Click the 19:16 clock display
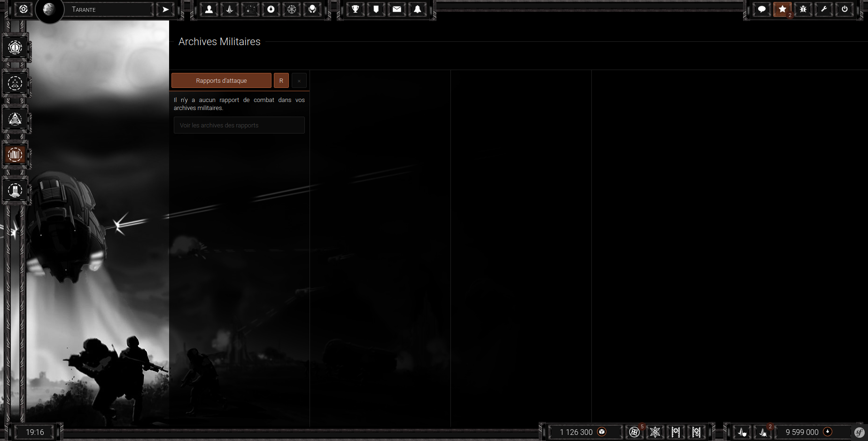This screenshot has height=441, width=868. [35, 432]
